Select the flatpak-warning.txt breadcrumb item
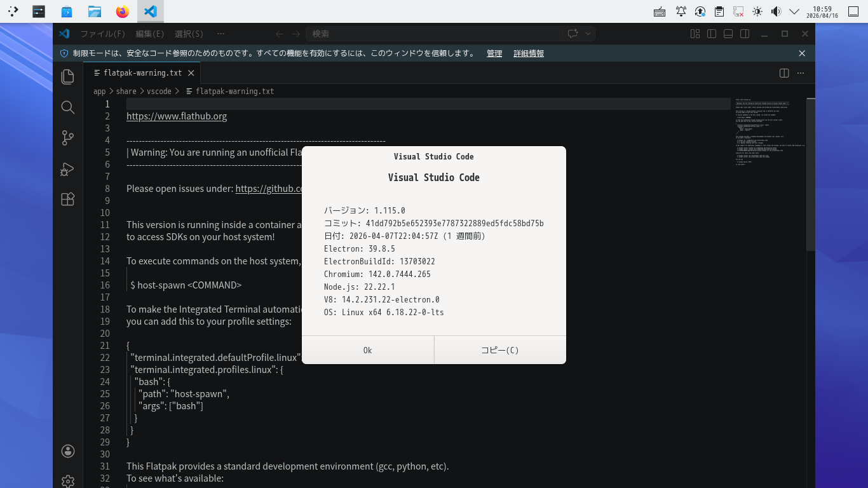The width and height of the screenshot is (868, 488). [229, 91]
